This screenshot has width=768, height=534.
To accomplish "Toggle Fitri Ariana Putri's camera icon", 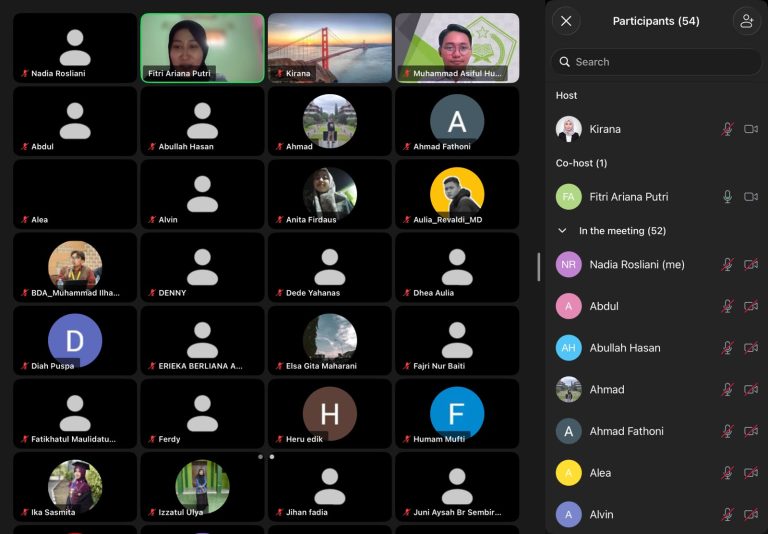I will tap(751, 196).
